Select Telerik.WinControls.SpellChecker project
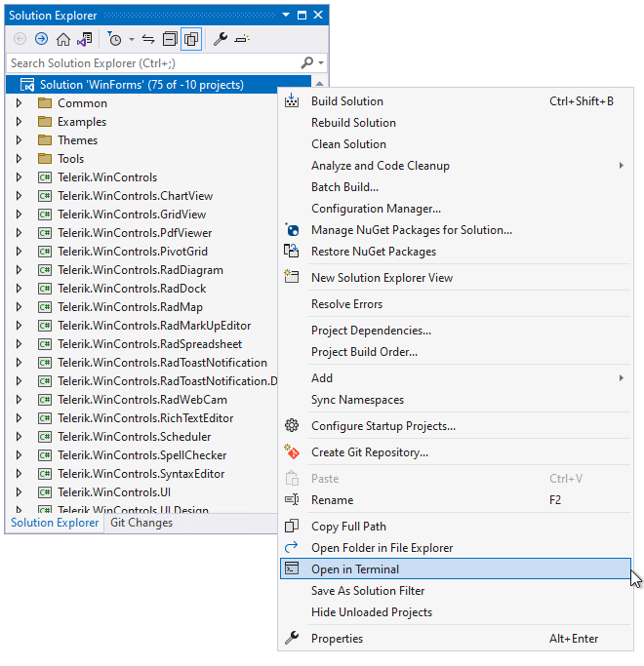Viewport: 644px width, 666px height. (x=142, y=455)
